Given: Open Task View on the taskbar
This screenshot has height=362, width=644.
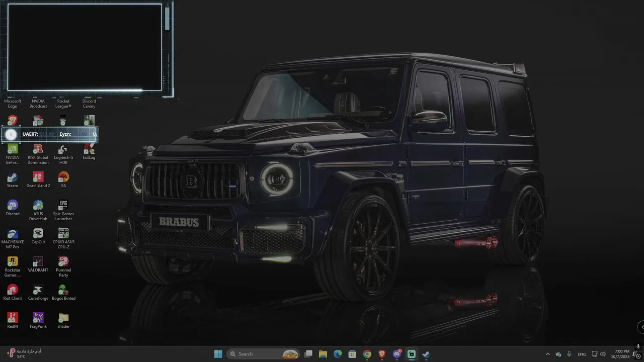Looking at the screenshot, I should click(x=308, y=354).
